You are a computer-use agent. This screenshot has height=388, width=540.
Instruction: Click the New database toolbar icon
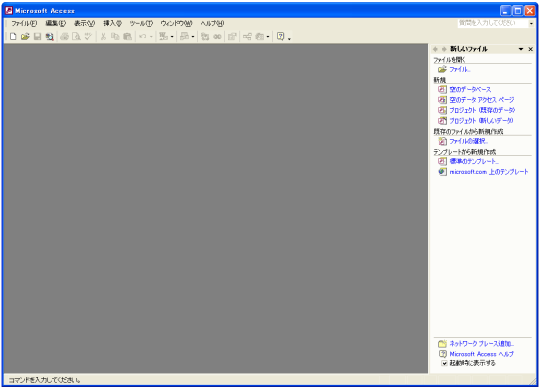pyautogui.click(x=13, y=36)
